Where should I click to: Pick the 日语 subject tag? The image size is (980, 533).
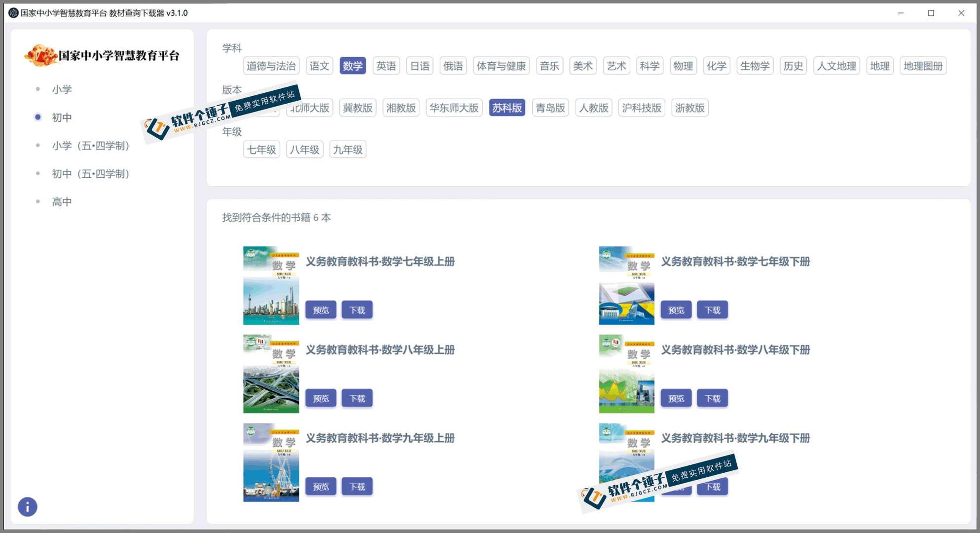(420, 66)
